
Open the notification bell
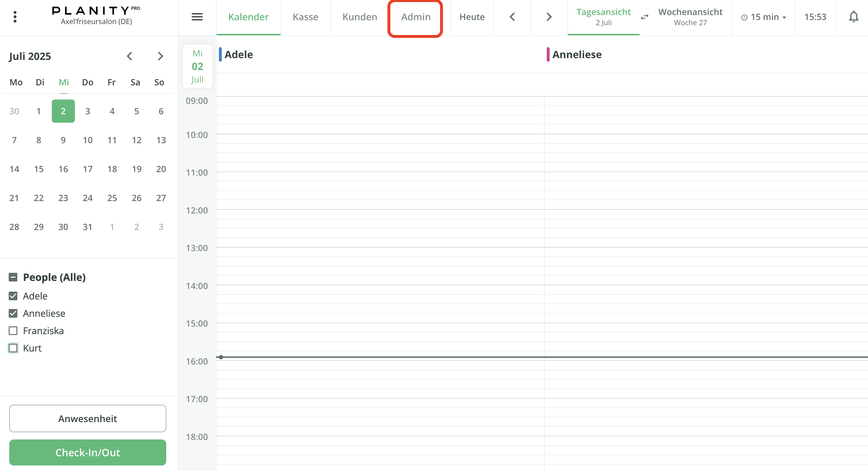[854, 16]
